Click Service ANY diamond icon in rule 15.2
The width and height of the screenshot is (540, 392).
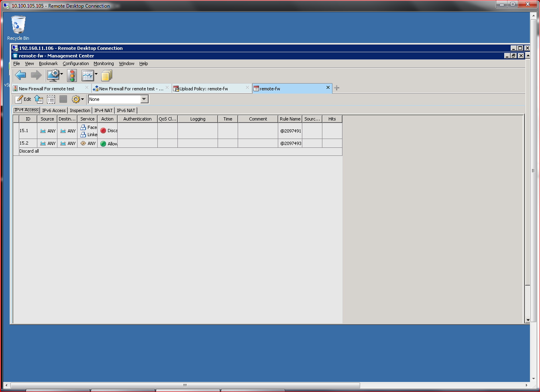pyautogui.click(x=83, y=143)
